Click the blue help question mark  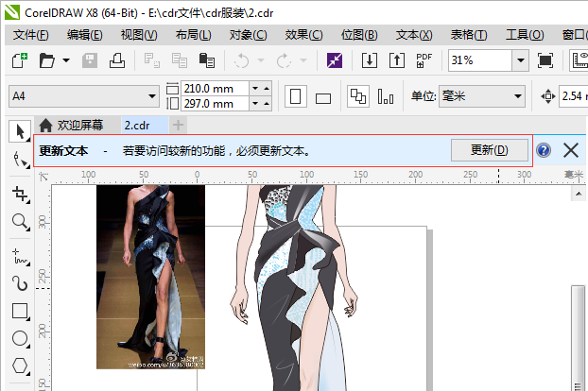pyautogui.click(x=544, y=150)
